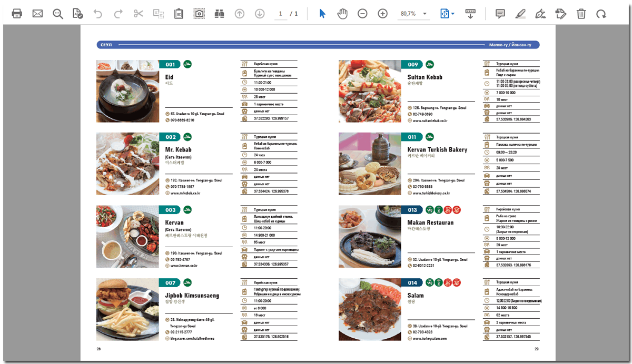Go to next page down arrow
This screenshot has width=632, height=364.
pyautogui.click(x=260, y=14)
